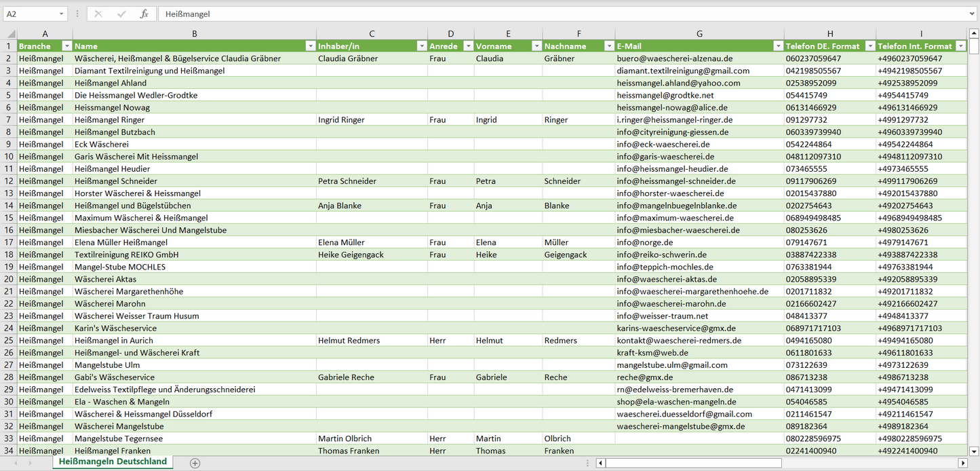Expand the formula bar with chevron
Image resolution: width=980 pixels, height=471 pixels.
pos(973,14)
